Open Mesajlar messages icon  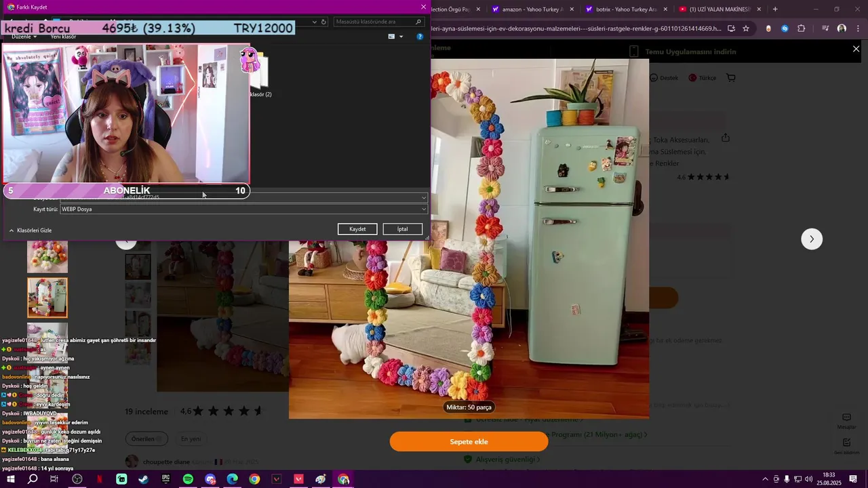[846, 421]
